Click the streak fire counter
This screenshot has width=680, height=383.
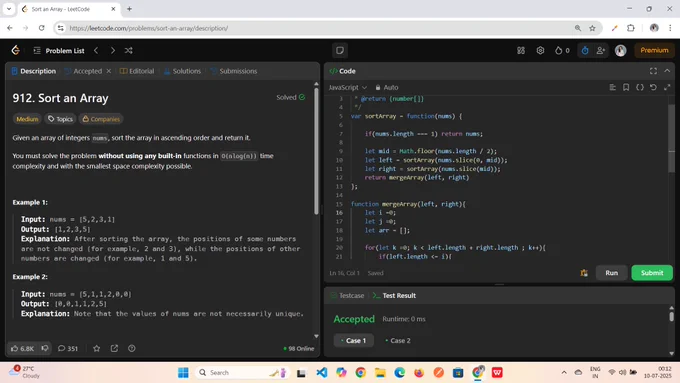click(x=562, y=50)
